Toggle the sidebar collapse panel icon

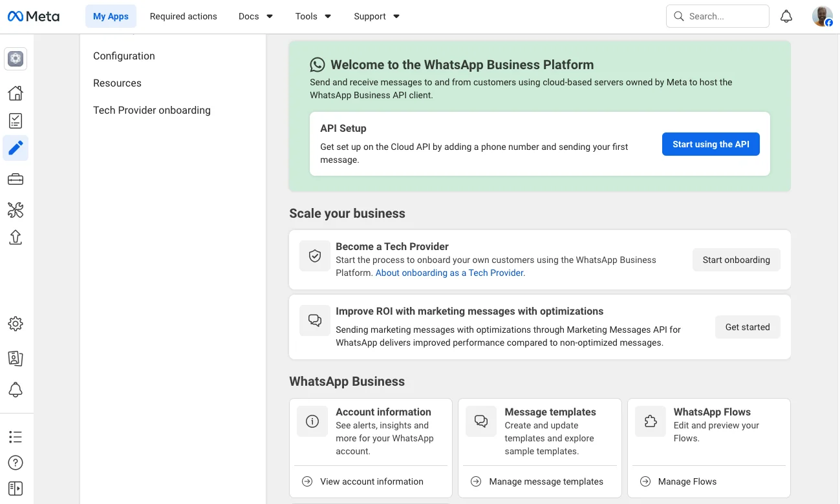pos(16,488)
